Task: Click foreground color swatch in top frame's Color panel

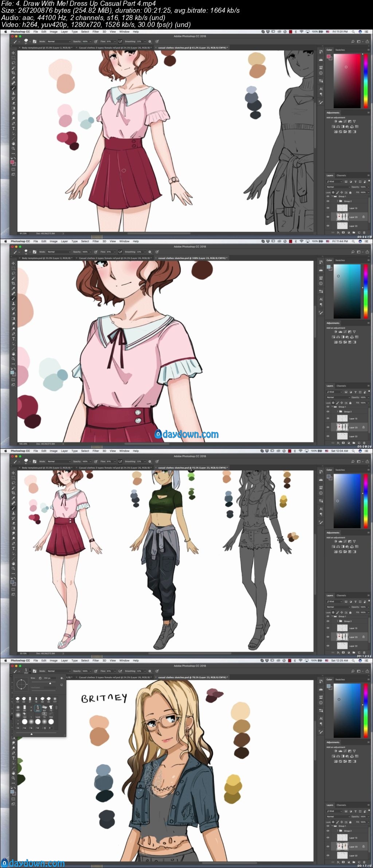Action: click(329, 57)
